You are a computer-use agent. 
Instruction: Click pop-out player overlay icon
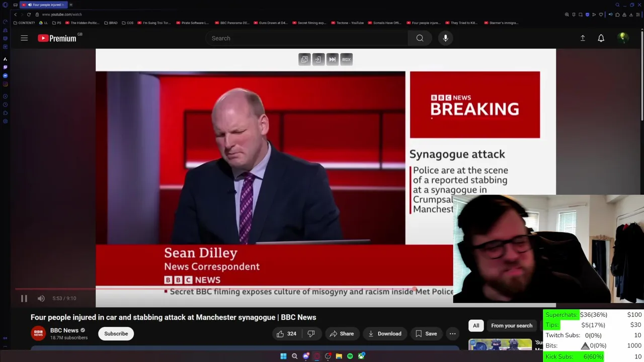[304, 59]
